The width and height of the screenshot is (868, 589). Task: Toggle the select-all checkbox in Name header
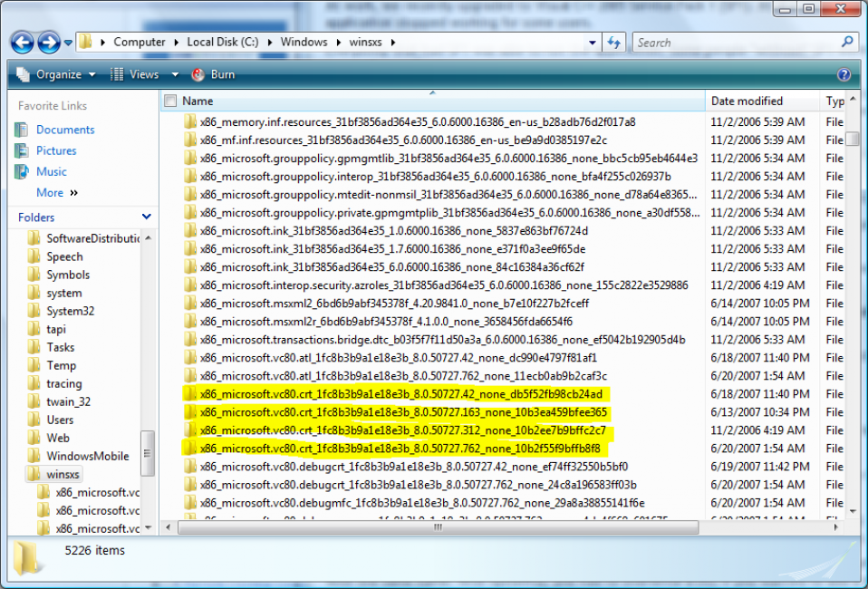(170, 101)
